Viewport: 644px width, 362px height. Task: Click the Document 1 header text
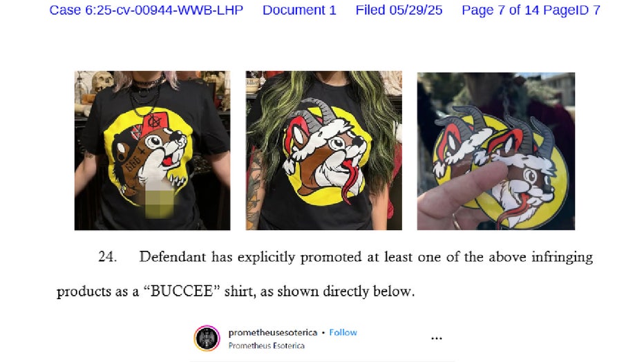point(299,10)
